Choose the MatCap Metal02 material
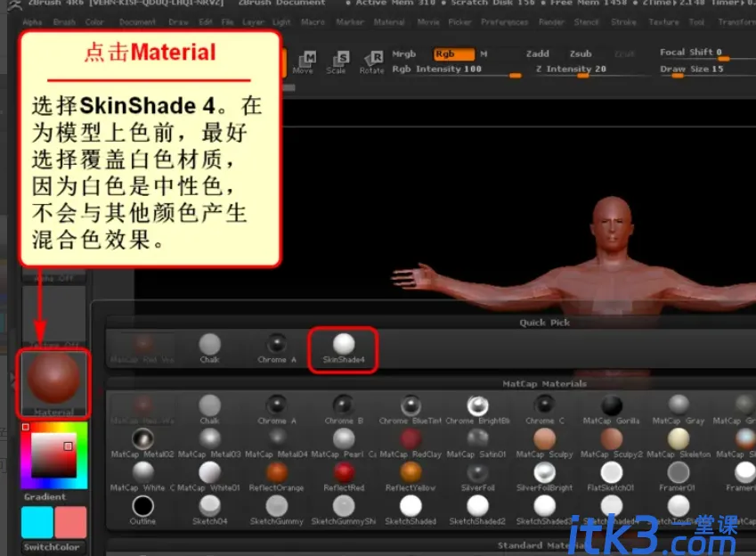Image resolution: width=756 pixels, height=556 pixels. [142, 443]
